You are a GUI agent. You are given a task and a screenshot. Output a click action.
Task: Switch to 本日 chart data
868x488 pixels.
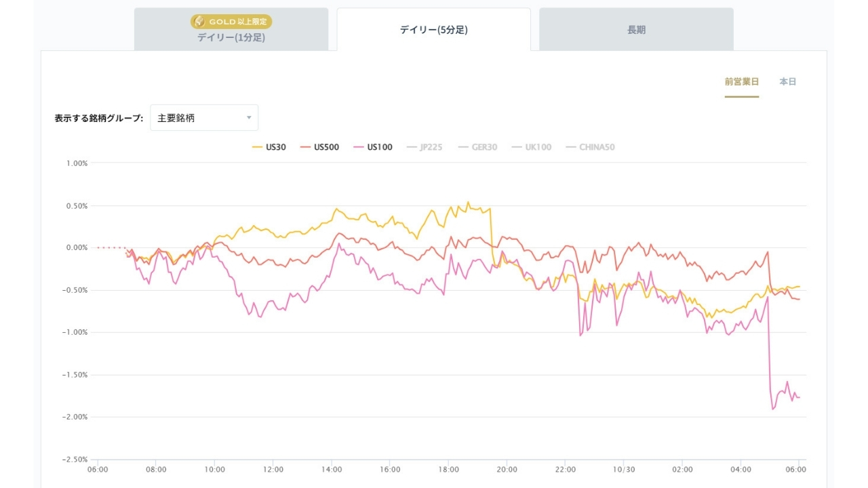(x=788, y=82)
